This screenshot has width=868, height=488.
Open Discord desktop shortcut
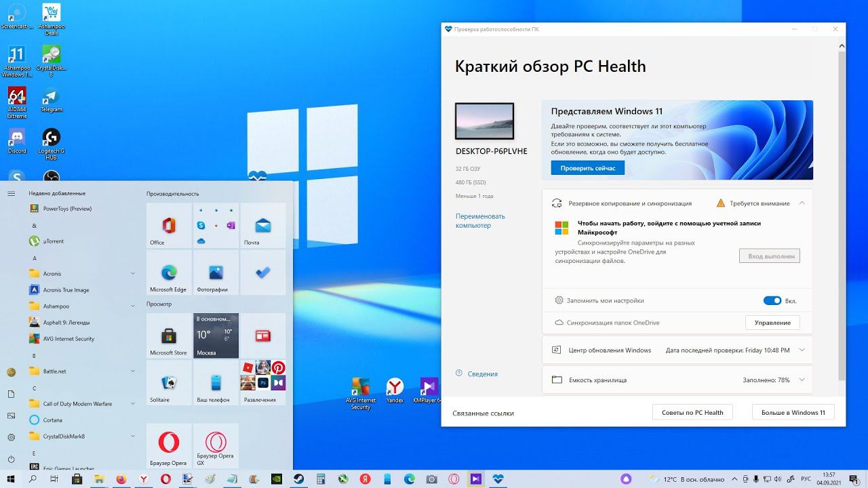coord(17,141)
